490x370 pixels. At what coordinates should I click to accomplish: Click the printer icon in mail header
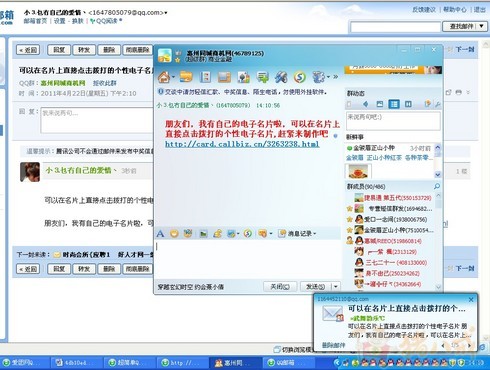click(459, 92)
